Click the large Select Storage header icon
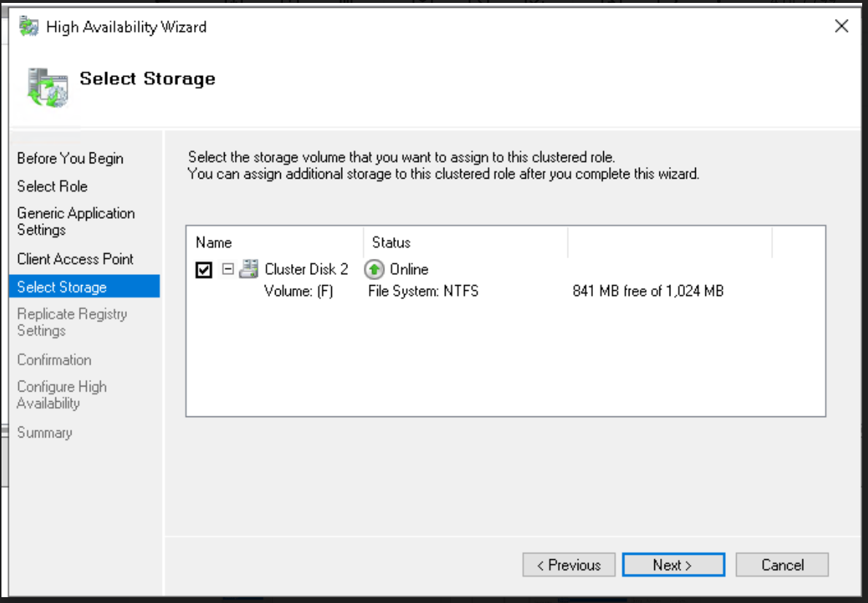The height and width of the screenshot is (603, 868). point(47,87)
